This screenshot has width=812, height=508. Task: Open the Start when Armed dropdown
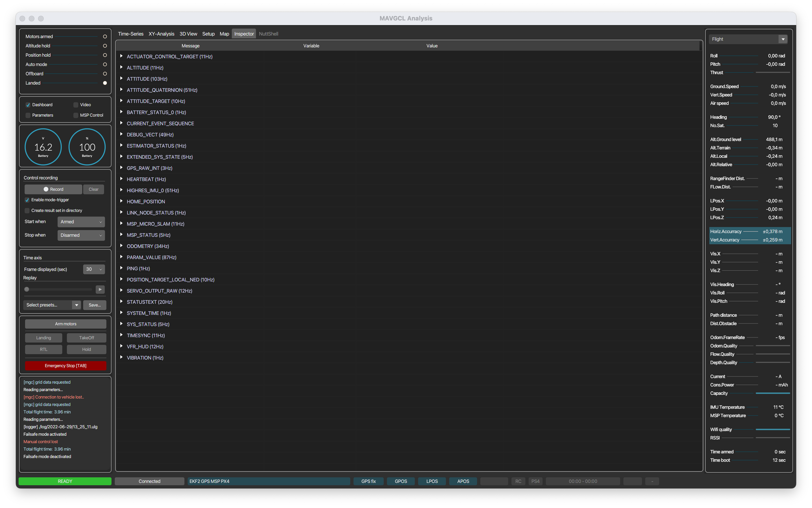point(81,222)
